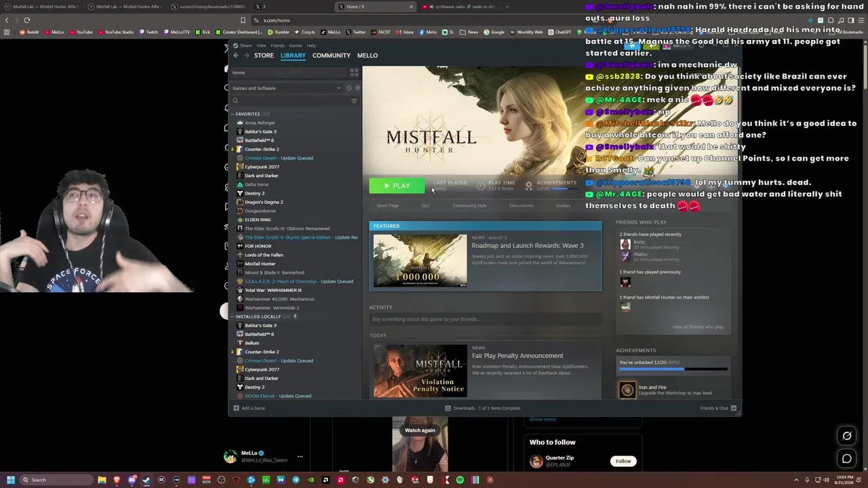Click the bookmark icon in address bar
The image size is (868, 488).
tap(243, 20)
